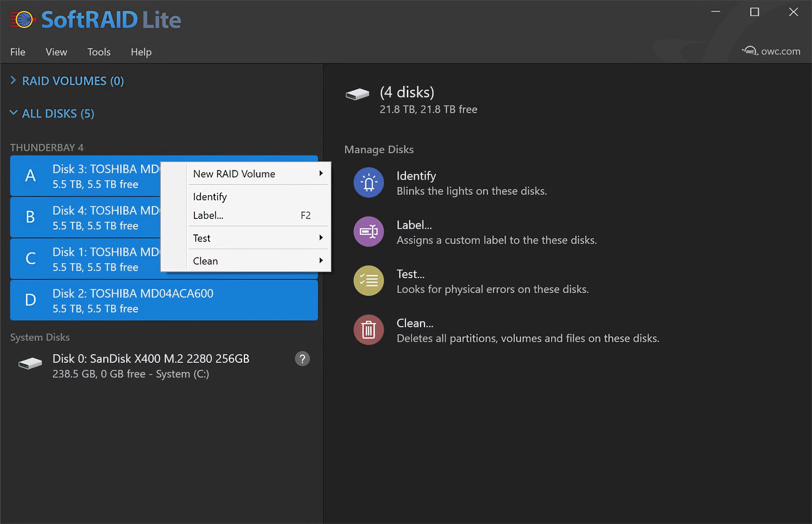Image resolution: width=812 pixels, height=524 pixels.
Task: Open the Test submenu arrow
Action: pos(321,237)
